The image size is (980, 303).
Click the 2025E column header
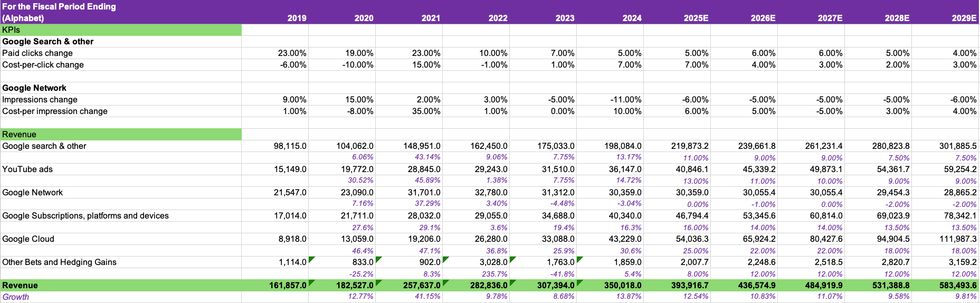coord(696,18)
